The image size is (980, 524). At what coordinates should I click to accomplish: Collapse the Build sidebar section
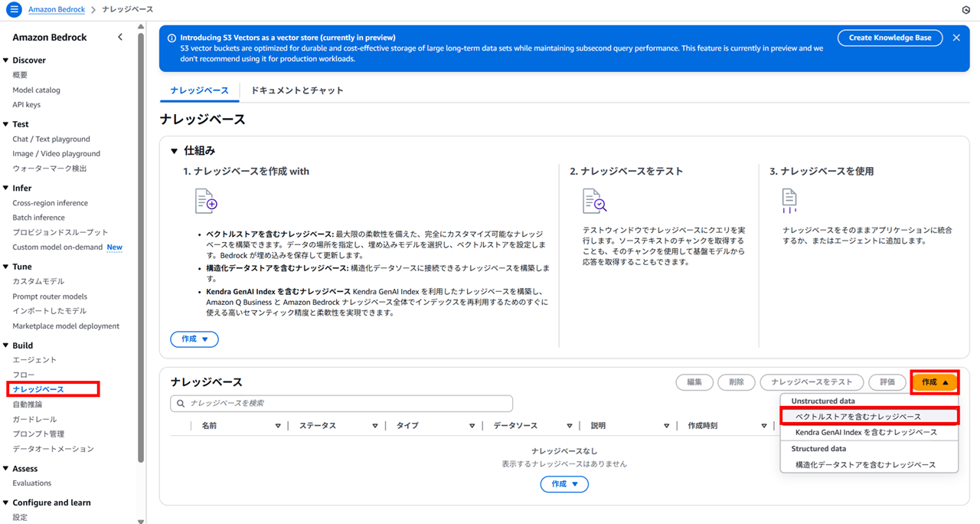(6, 346)
